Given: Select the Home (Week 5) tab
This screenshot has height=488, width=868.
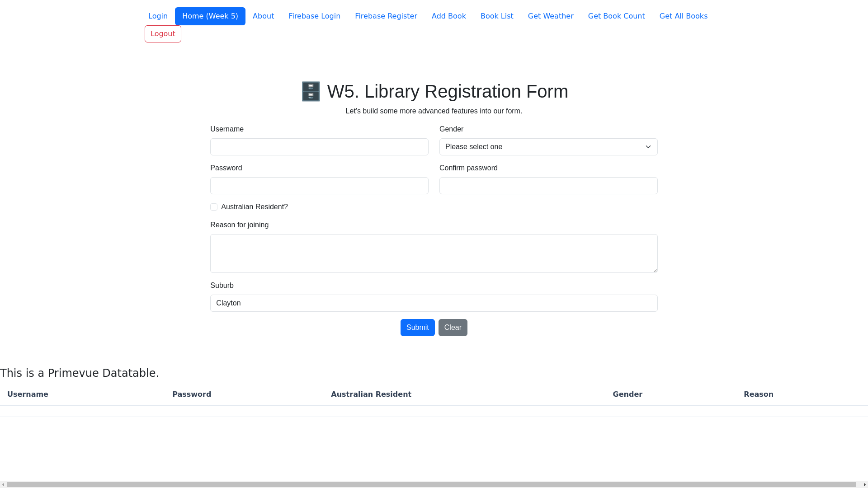Looking at the screenshot, I should coord(210,16).
